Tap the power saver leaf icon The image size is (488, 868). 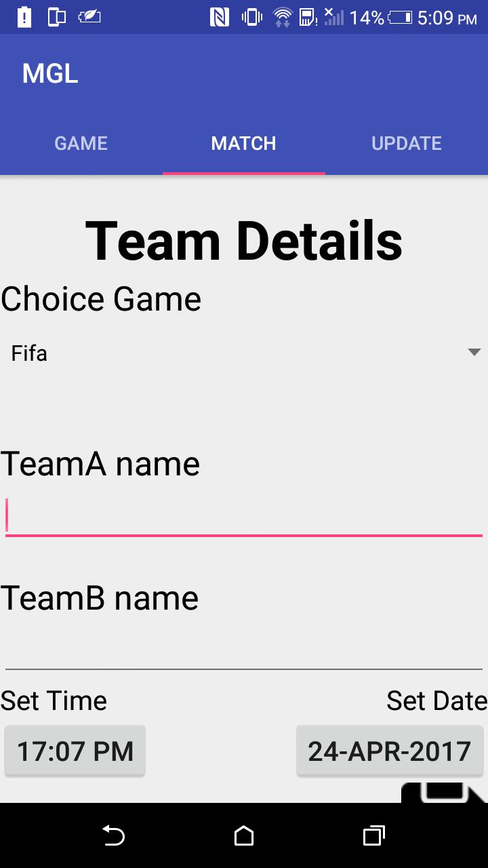click(89, 17)
